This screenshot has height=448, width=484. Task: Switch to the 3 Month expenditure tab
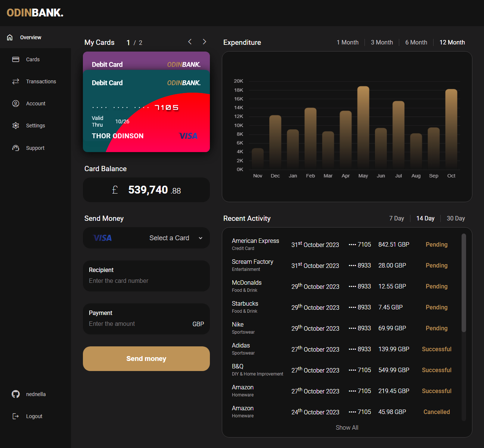382,42
